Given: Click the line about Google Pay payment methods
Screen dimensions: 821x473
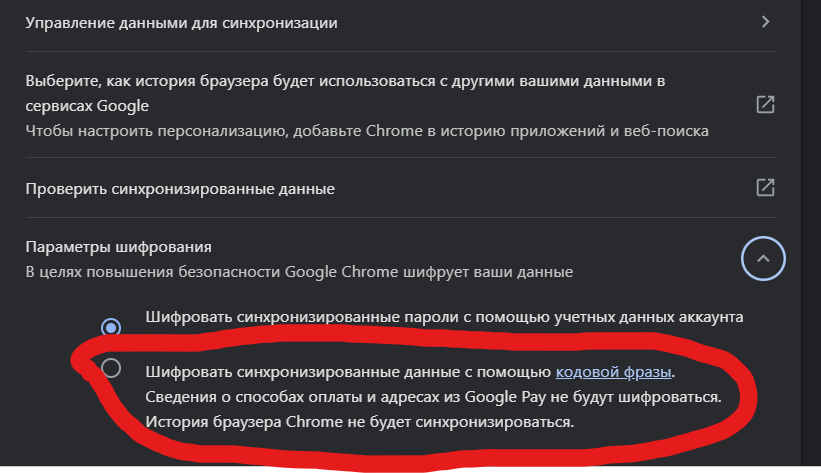Looking at the screenshot, I should click(x=433, y=397).
